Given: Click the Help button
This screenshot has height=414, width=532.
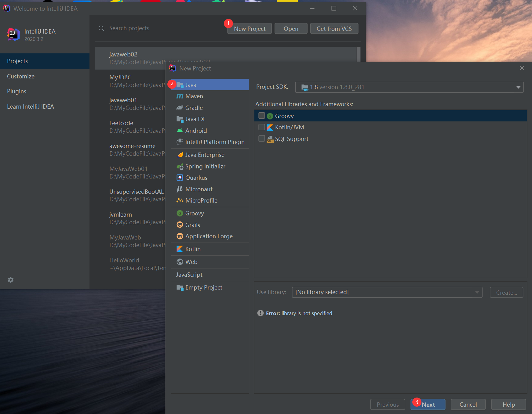Looking at the screenshot, I should [508, 405].
